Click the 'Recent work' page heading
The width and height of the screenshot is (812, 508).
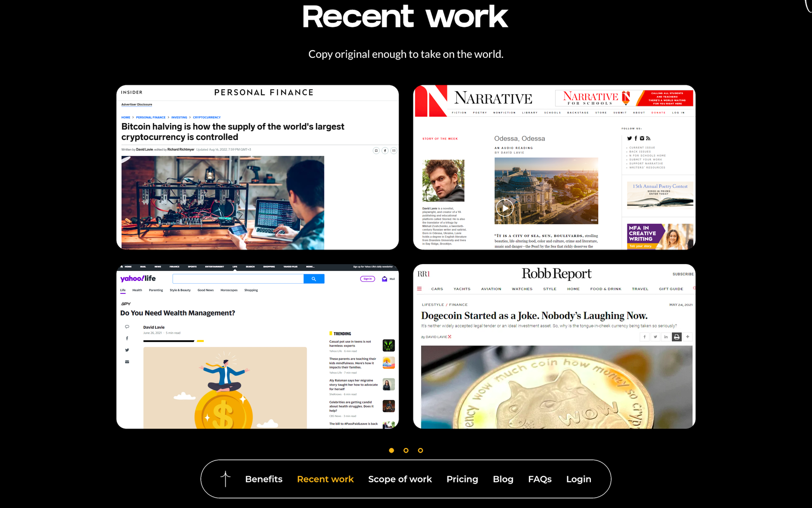(405, 17)
